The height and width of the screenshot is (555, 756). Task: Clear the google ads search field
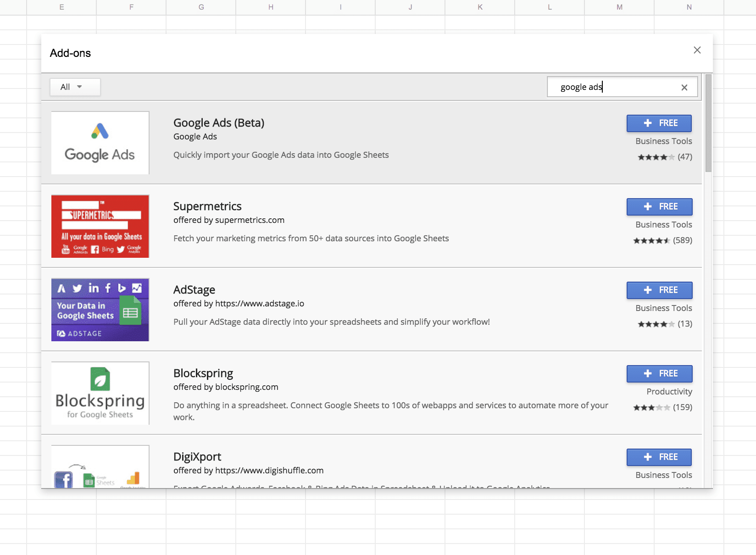[x=684, y=87]
